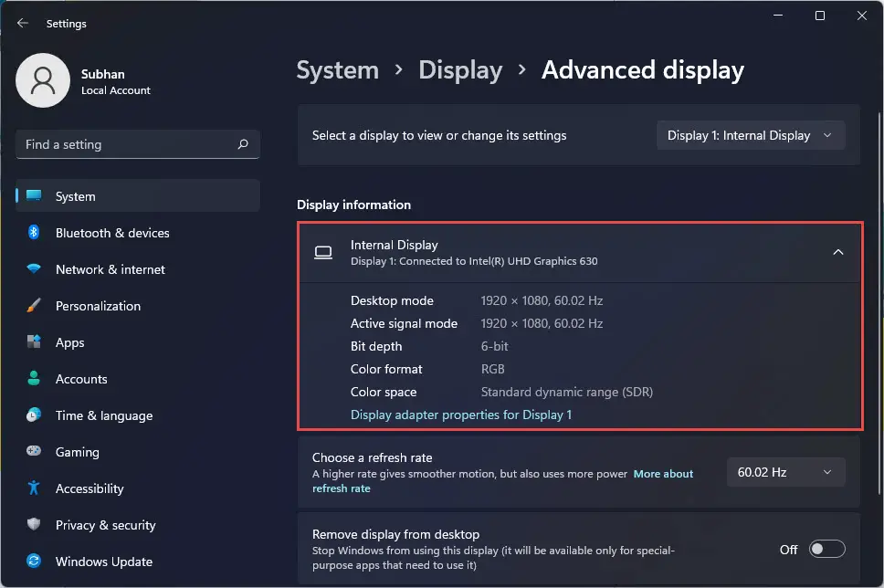Click the Personalization brush icon
884x588 pixels.
click(x=35, y=306)
